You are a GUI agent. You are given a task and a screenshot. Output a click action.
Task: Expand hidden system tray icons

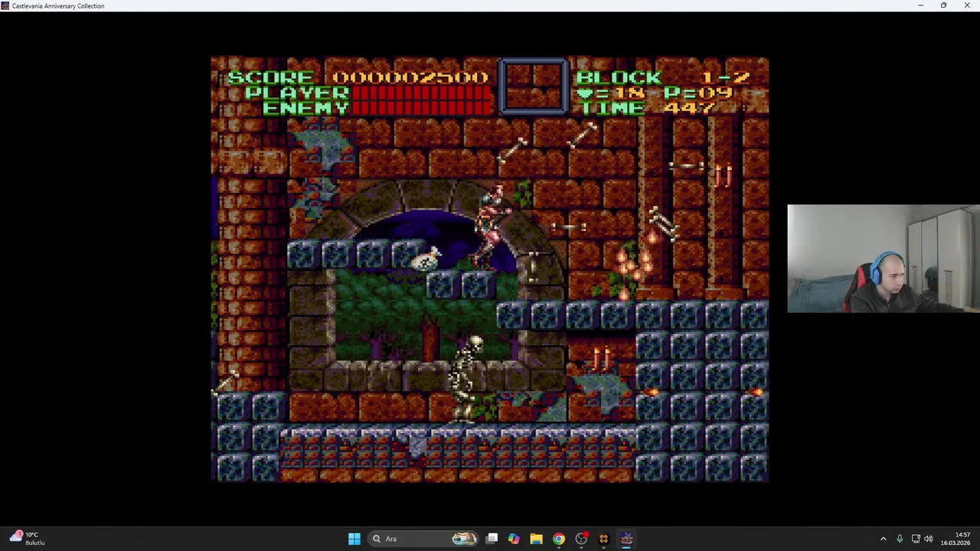point(883,539)
